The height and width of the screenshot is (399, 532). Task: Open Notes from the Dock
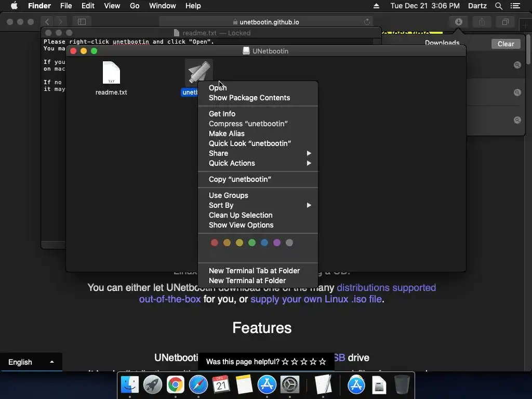click(x=244, y=385)
